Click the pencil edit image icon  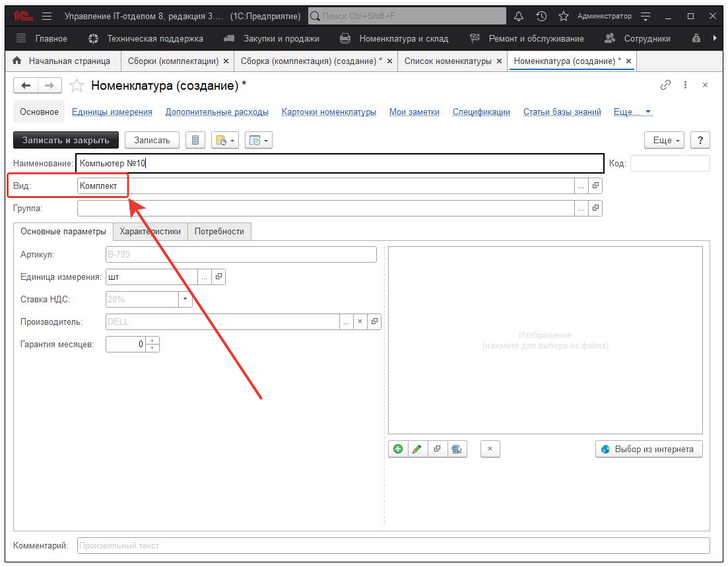point(416,450)
